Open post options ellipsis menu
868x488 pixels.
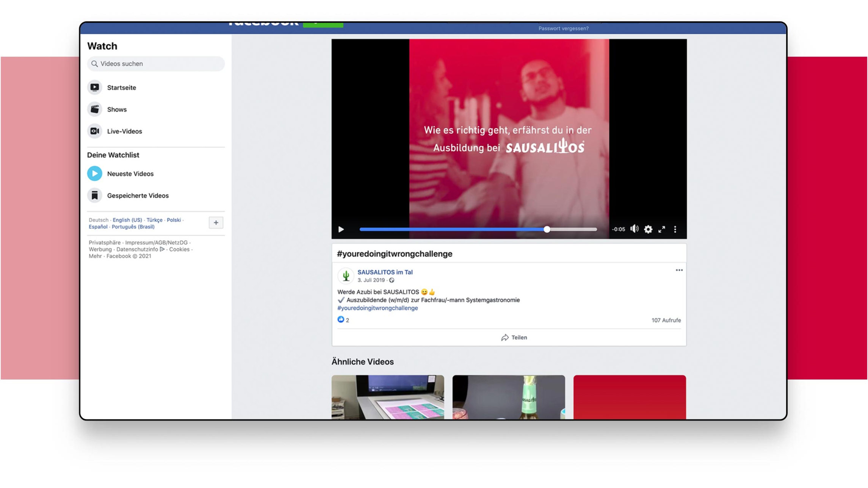click(x=679, y=270)
